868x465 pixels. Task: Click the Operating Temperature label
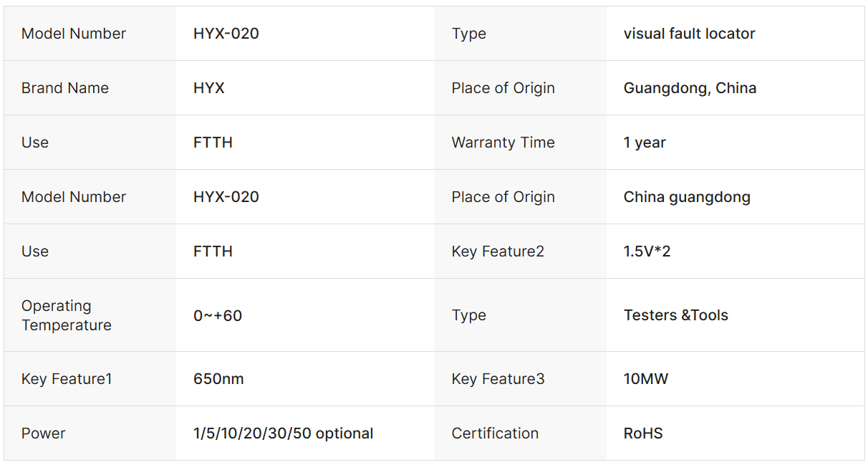coord(67,315)
